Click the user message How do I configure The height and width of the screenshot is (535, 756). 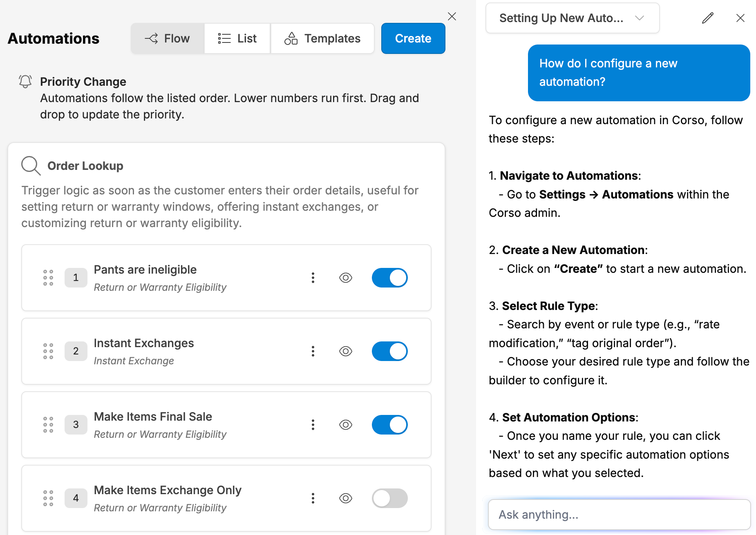[x=639, y=73]
